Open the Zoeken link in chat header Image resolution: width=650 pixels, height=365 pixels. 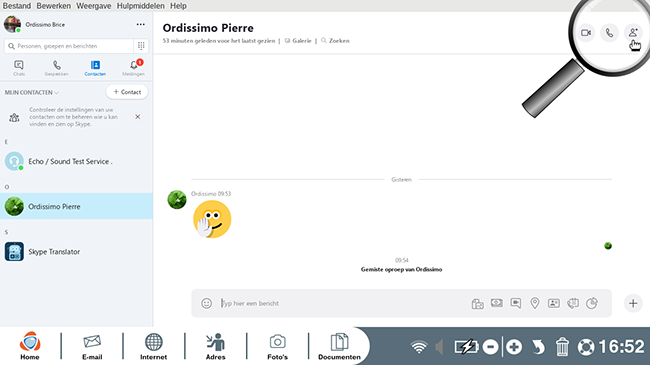335,41
